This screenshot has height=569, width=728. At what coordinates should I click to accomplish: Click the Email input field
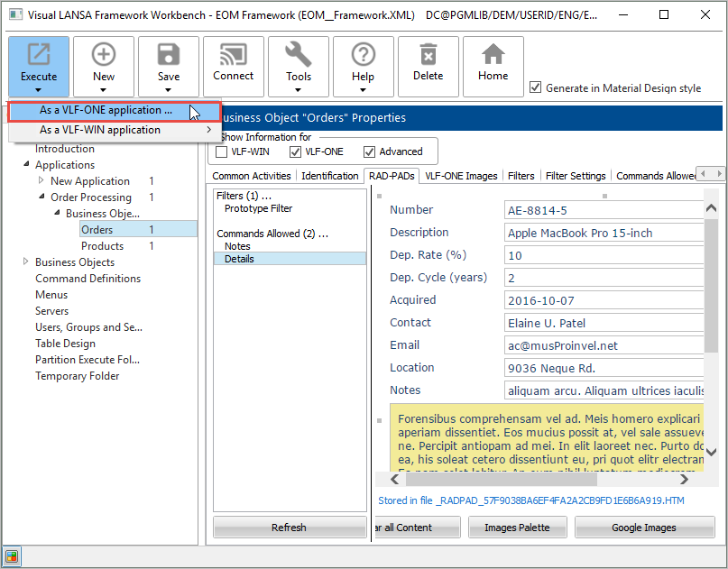pyautogui.click(x=604, y=345)
